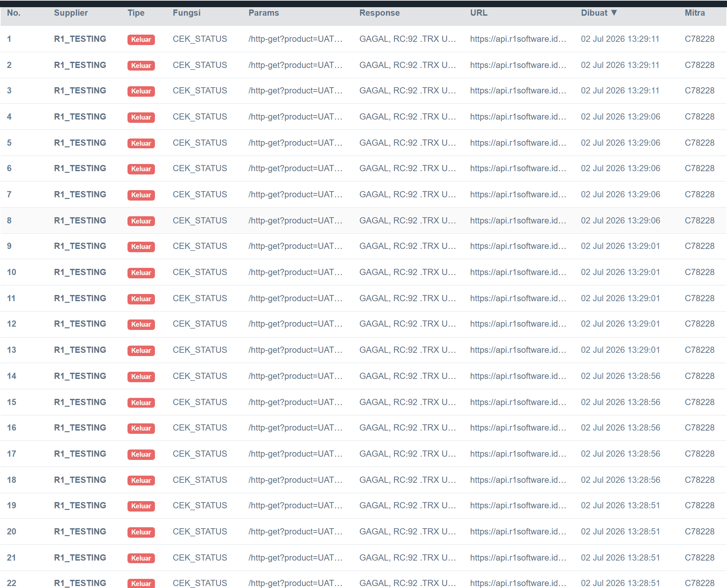This screenshot has width=727, height=588.
Task: Click the Params column header
Action: (x=264, y=13)
